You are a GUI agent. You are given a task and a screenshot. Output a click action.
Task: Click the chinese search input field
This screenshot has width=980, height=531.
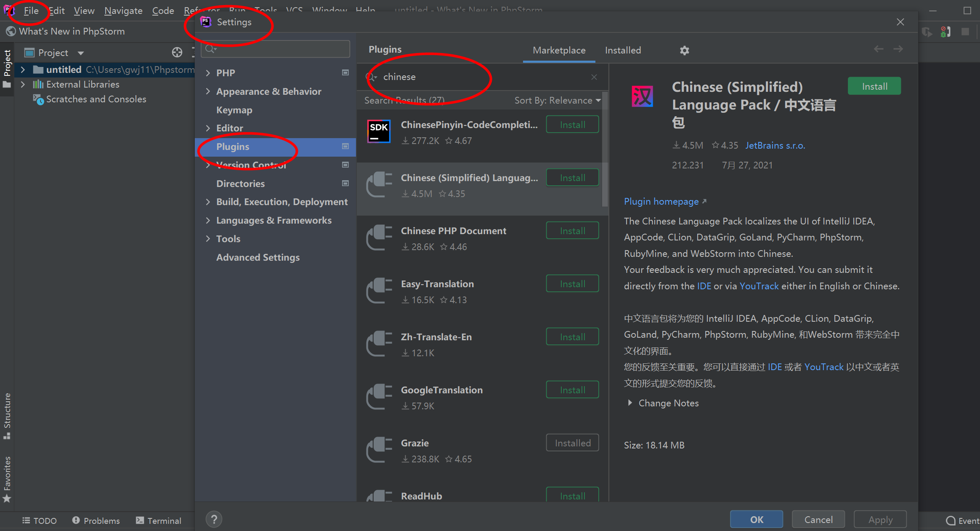pyautogui.click(x=480, y=77)
